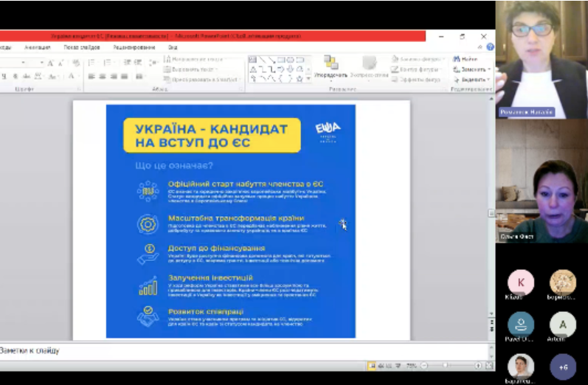Click the Find (Найти) binoculars icon
This screenshot has width=588, height=385.
pyautogui.click(x=456, y=59)
